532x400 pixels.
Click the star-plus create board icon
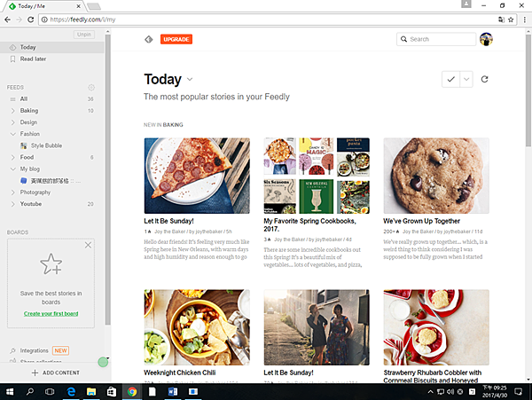click(x=51, y=263)
